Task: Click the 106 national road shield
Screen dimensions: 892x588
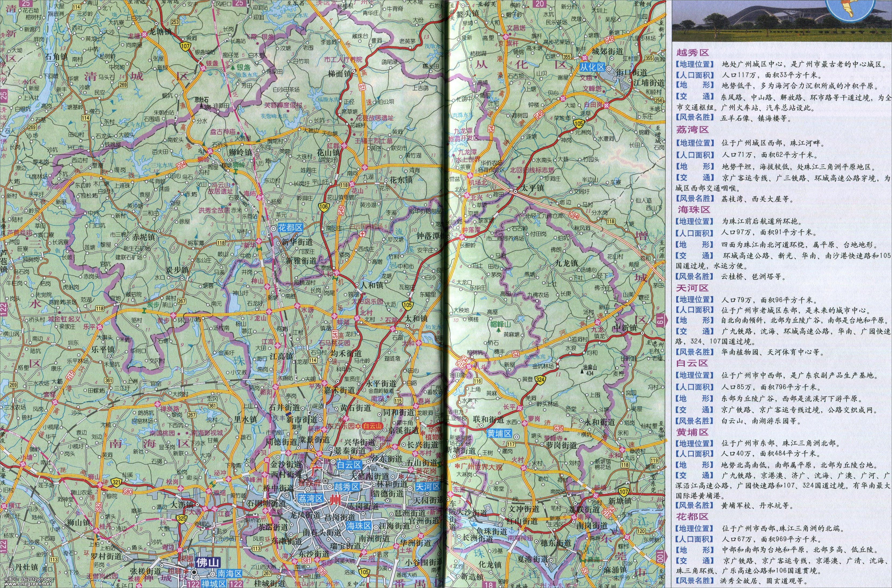Action: 324,206
